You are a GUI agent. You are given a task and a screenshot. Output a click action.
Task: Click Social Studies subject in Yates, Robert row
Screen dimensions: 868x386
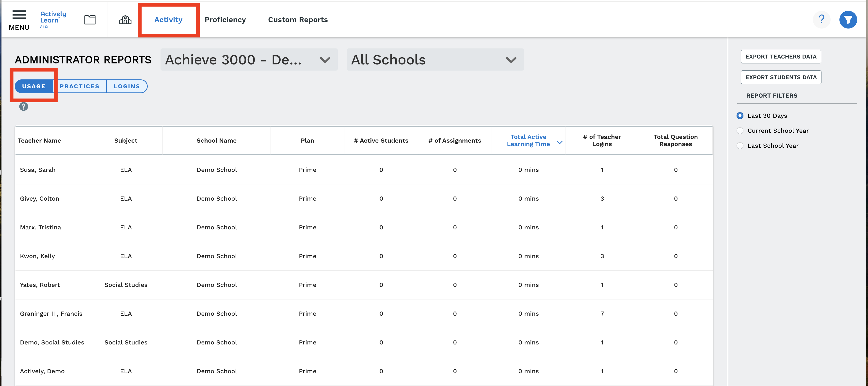click(x=126, y=285)
